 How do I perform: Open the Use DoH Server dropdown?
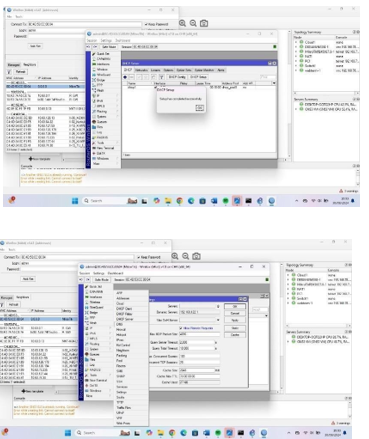coord(218,320)
